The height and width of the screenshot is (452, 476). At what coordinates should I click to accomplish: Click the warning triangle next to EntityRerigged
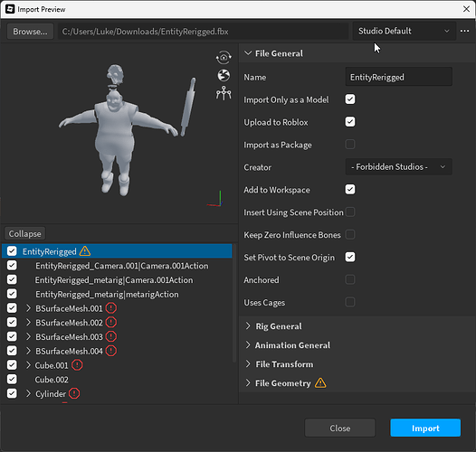[85, 251]
